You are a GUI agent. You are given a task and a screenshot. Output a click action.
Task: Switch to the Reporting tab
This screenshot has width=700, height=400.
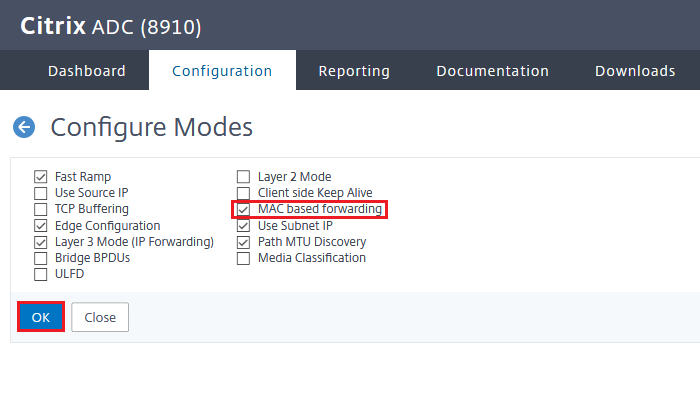click(x=354, y=71)
